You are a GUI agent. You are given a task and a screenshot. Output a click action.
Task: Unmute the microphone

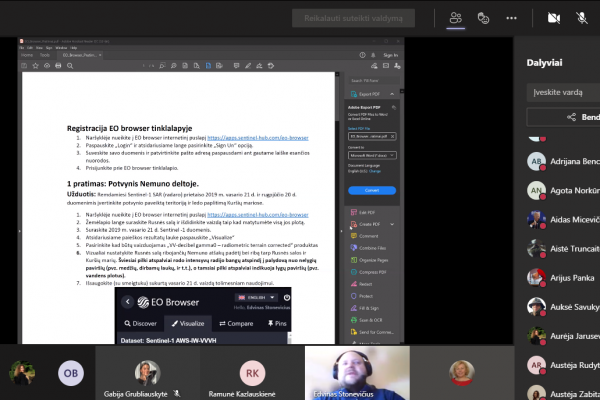pos(582,18)
